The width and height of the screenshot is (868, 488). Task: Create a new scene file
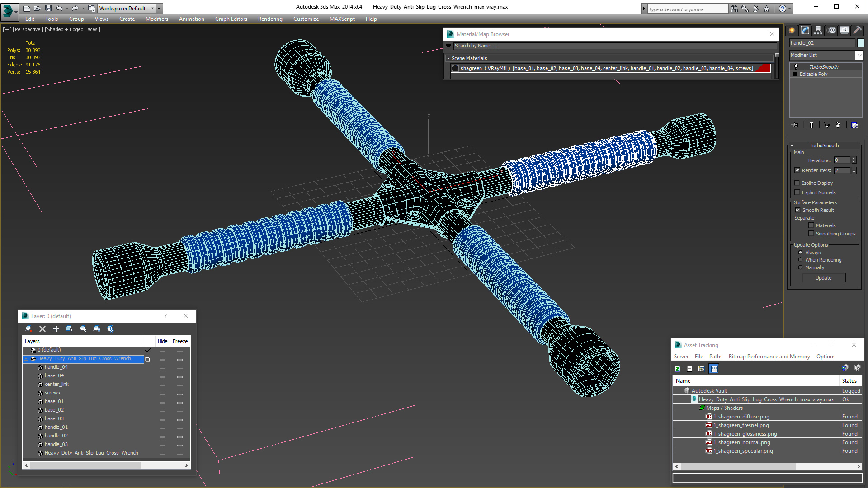click(27, 8)
